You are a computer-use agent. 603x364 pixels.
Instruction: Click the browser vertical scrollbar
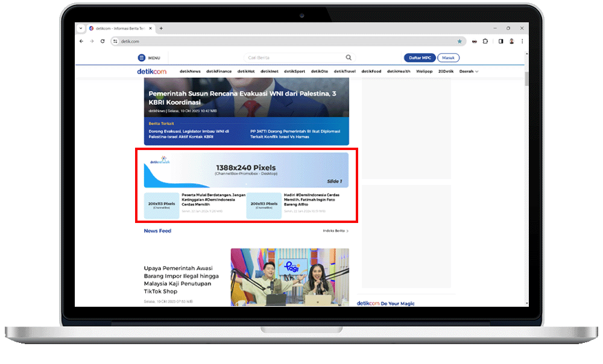pos(526,79)
